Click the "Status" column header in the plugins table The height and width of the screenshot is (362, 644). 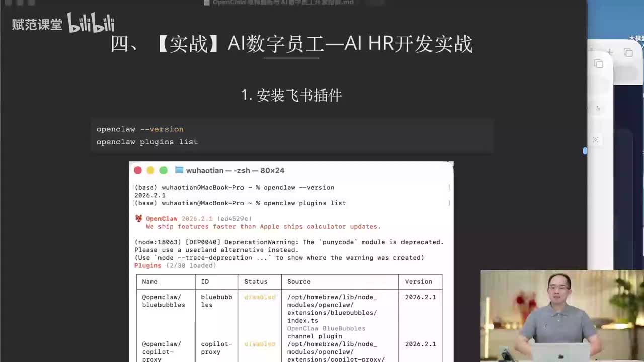256,282
